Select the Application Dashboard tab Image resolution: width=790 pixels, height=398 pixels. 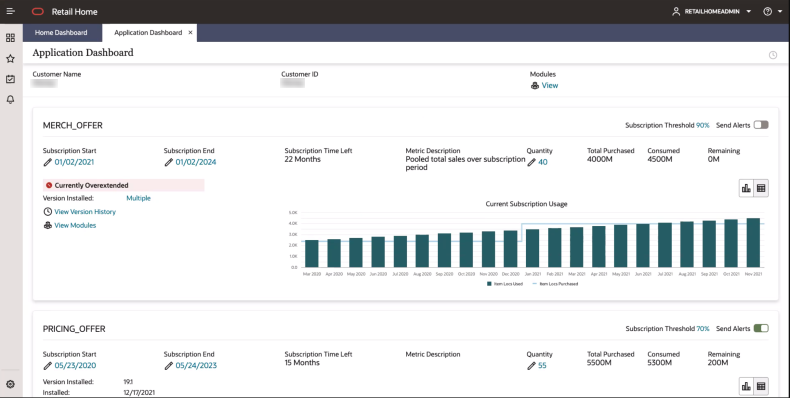[x=148, y=33]
